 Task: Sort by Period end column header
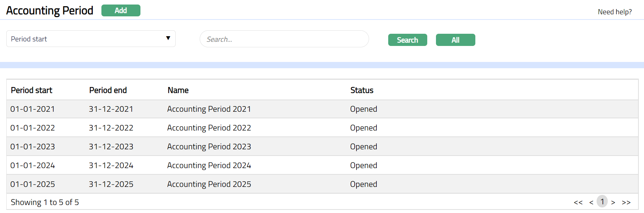point(108,90)
